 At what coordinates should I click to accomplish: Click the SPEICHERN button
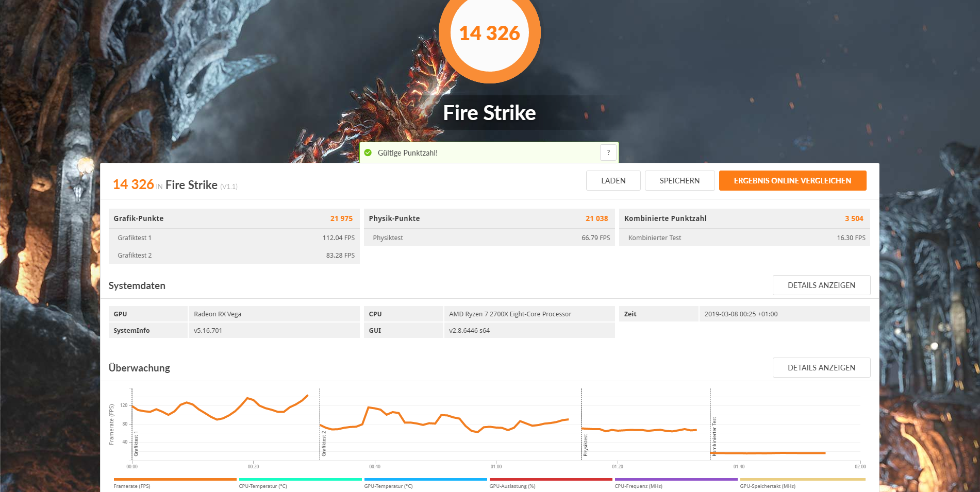point(679,181)
